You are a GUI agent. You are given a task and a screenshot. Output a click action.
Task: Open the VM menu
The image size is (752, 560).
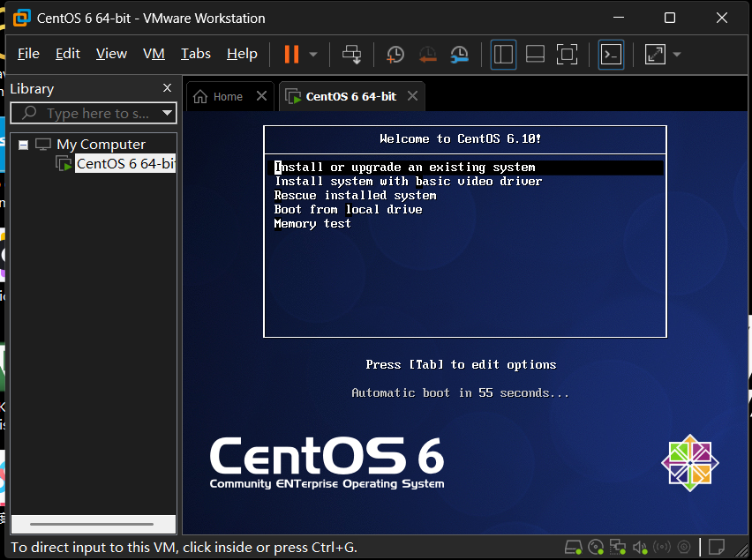click(x=154, y=54)
